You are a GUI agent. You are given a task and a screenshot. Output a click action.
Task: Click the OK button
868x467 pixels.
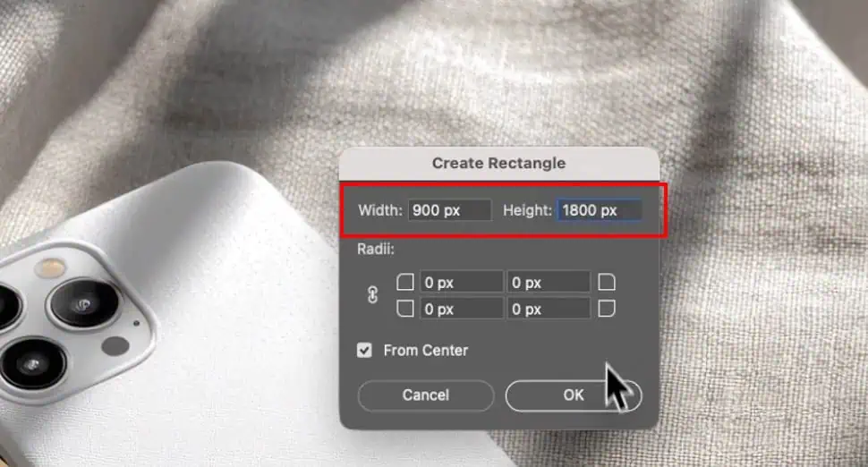click(x=574, y=395)
